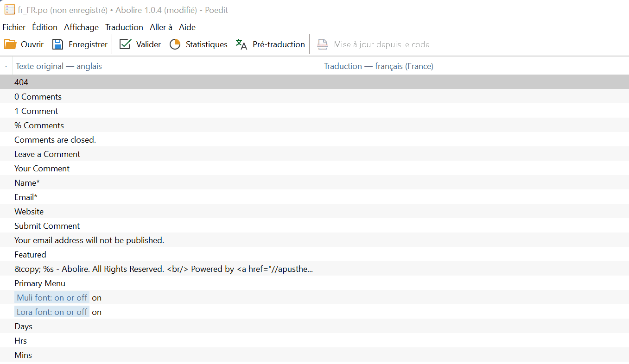Image resolution: width=629 pixels, height=364 pixels.
Task: Click the Statistiques pie chart icon
Action: coord(175,44)
